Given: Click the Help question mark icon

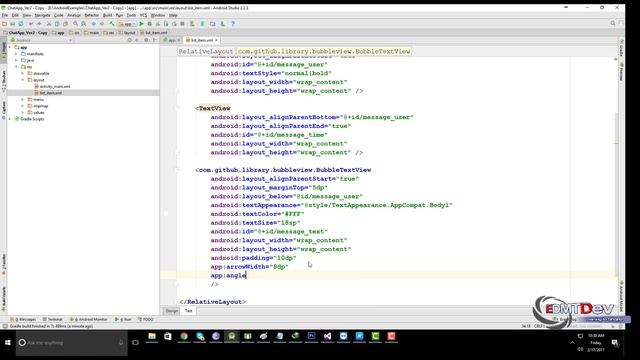Looking at the screenshot, I should tap(233, 24).
